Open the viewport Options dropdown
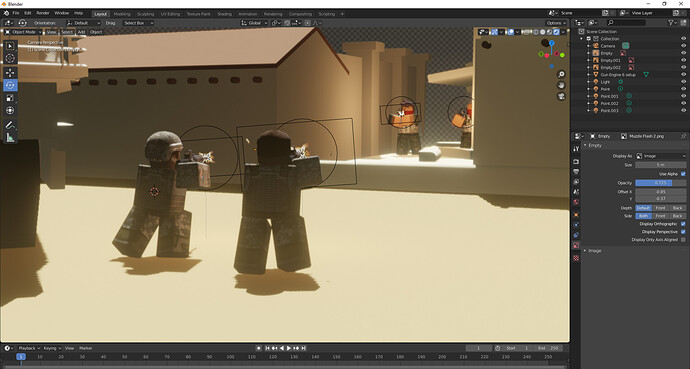690x369 pixels. pyautogui.click(x=556, y=23)
